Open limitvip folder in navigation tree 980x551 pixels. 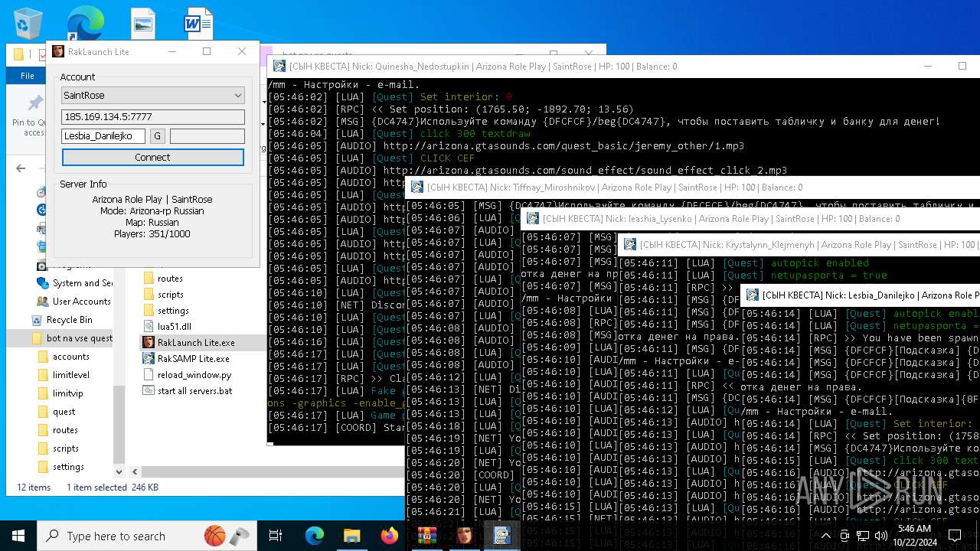[x=61, y=393]
